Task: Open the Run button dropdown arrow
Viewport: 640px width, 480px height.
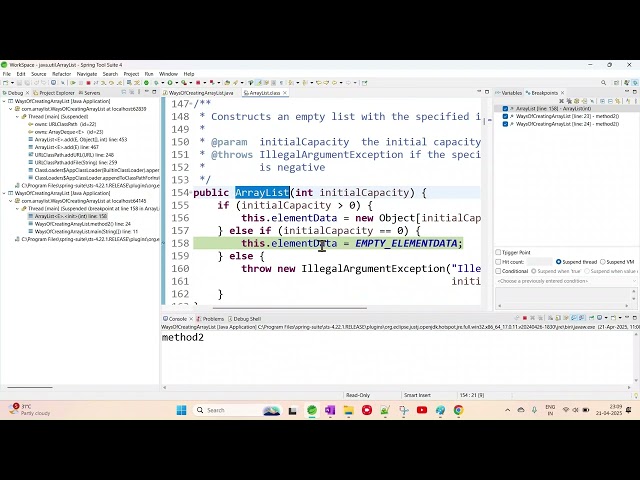Action: pos(176,82)
